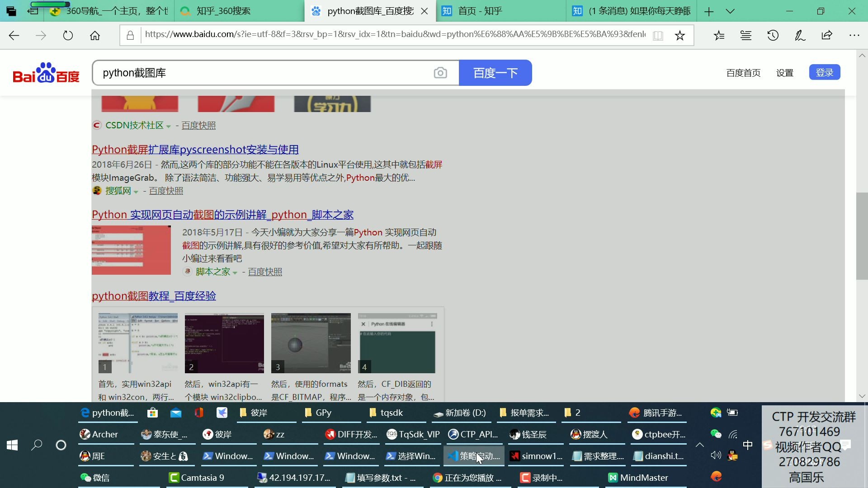Add this page to favorites star

pyautogui.click(x=679, y=35)
